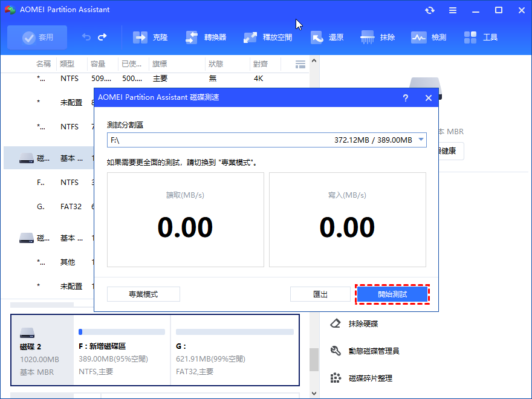532x399 pixels.
Task: Open the Restore (還原) tool
Action: pyautogui.click(x=327, y=37)
